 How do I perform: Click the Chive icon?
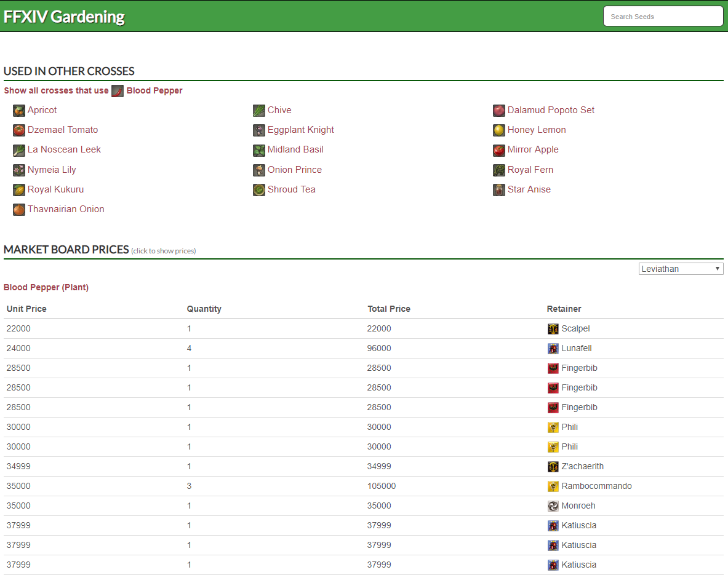(259, 111)
